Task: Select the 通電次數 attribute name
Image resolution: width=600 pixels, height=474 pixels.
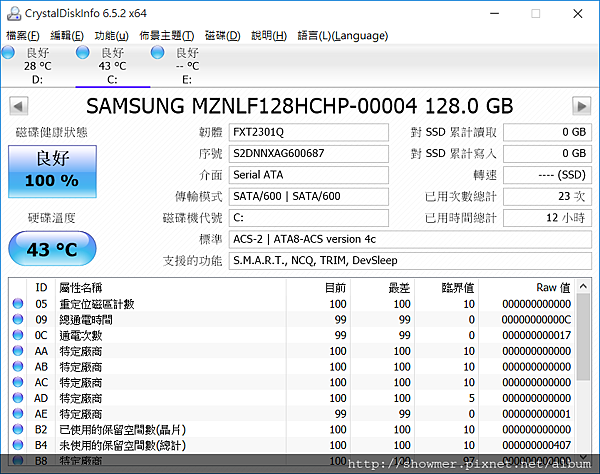Action: click(81, 335)
